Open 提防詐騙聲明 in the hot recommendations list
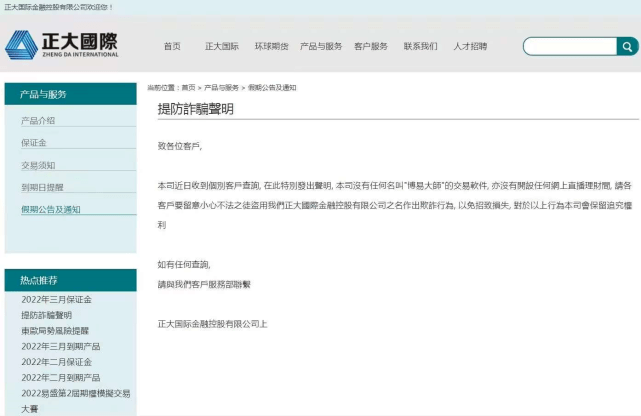The height and width of the screenshot is (416, 641). tap(46, 315)
